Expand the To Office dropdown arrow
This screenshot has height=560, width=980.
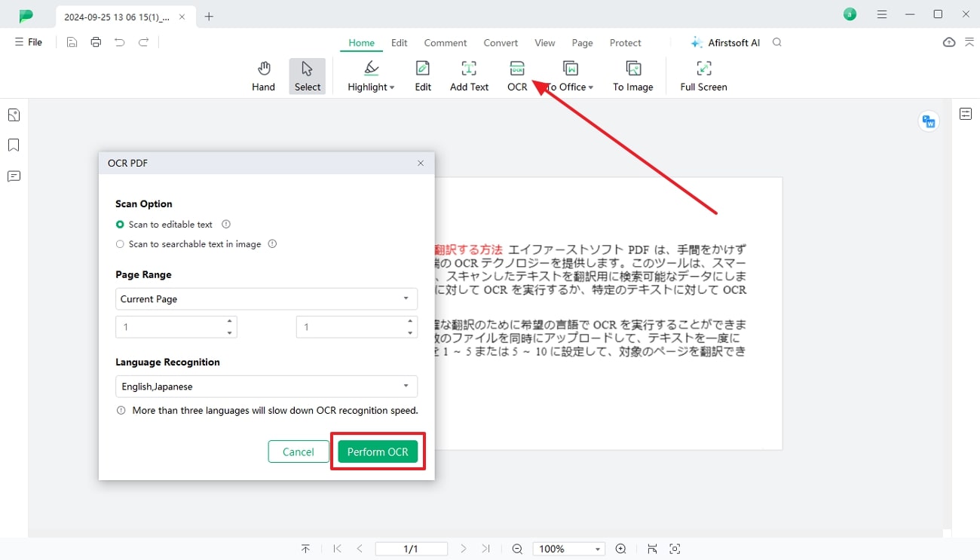pyautogui.click(x=591, y=87)
